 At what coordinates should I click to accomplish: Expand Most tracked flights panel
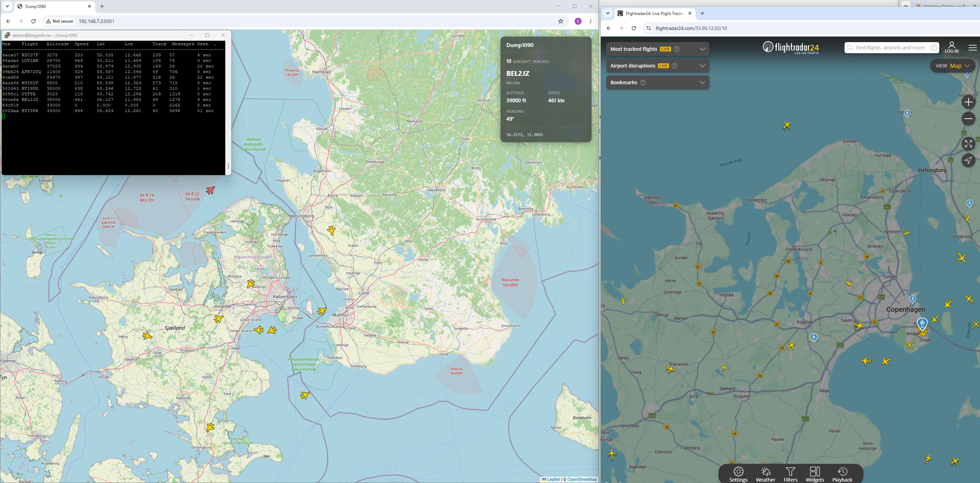702,49
